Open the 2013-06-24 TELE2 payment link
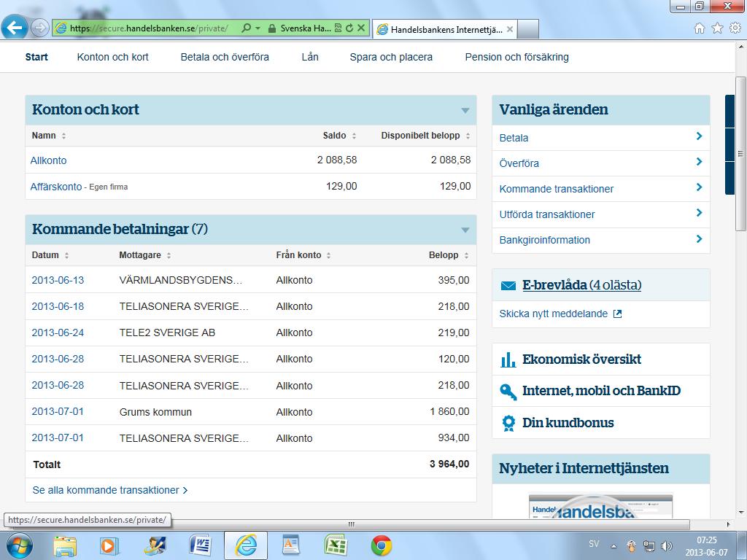This screenshot has height=560, width=747. (58, 332)
